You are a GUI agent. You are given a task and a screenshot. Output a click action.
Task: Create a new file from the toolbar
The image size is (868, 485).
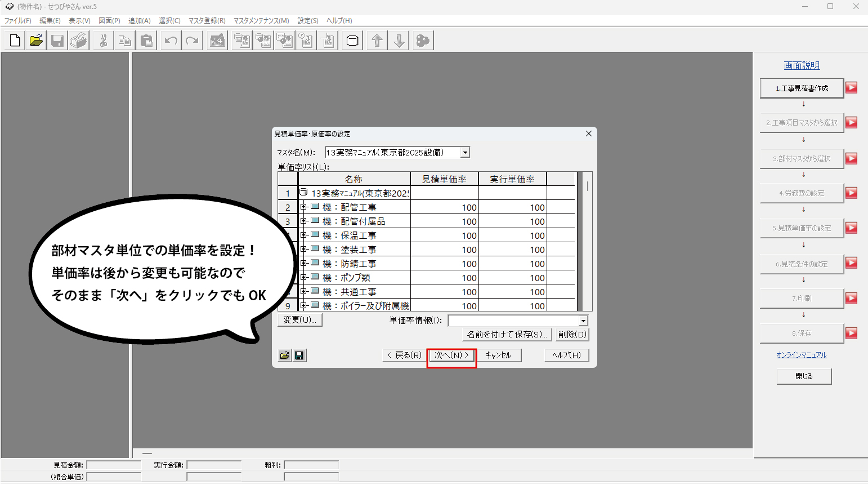pos(15,41)
